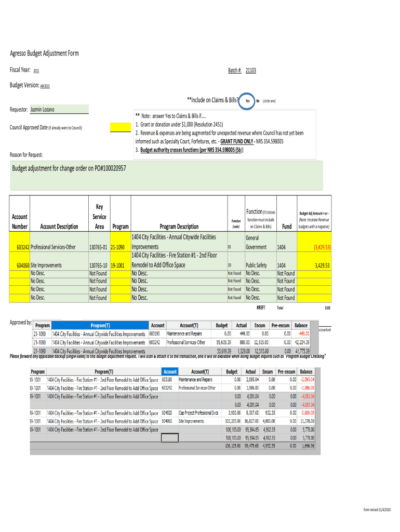The width and height of the screenshot is (400, 532).
Task: Click key service area cell 130765-10
Action: (99, 265)
